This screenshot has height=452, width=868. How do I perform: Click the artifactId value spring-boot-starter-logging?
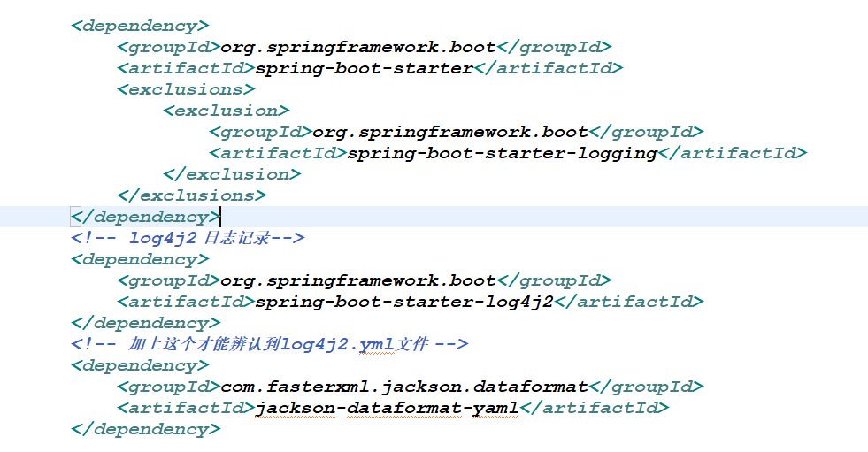coord(502,153)
